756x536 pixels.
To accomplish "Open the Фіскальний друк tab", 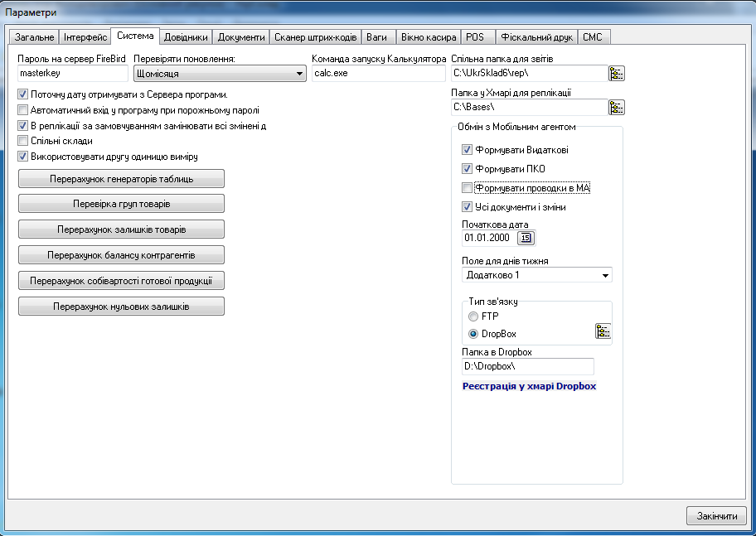I will point(535,37).
